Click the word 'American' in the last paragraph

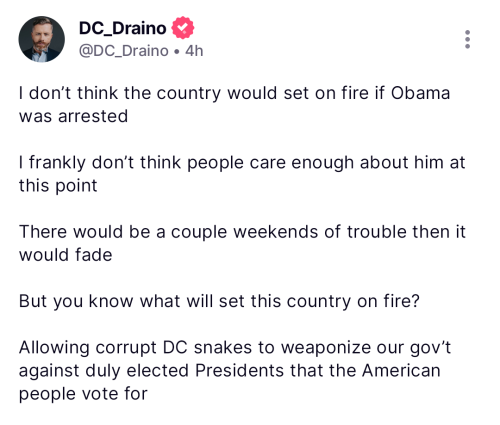pyautogui.click(x=401, y=370)
